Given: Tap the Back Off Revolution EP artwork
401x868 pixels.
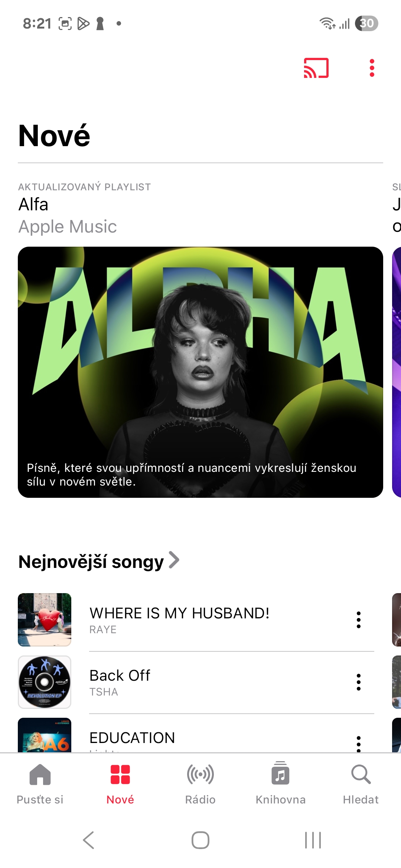Looking at the screenshot, I should (45, 682).
